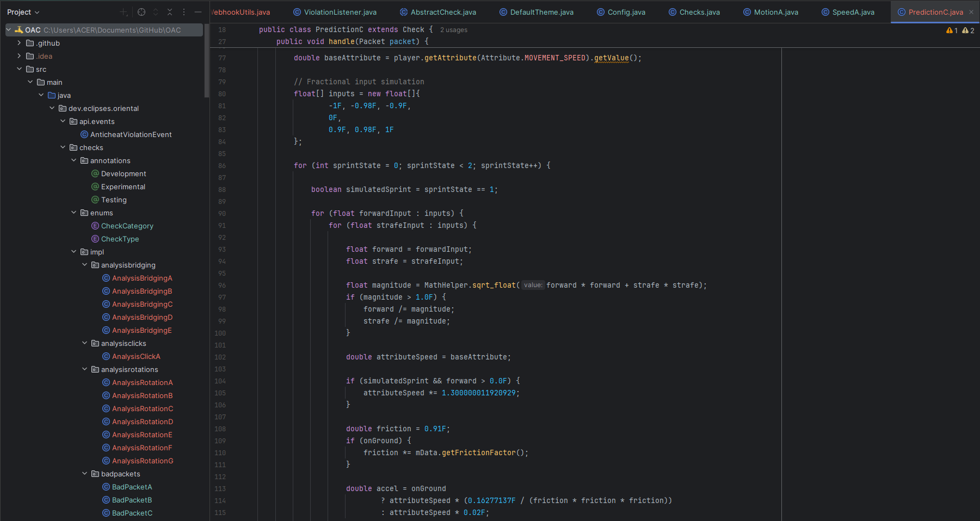Viewport: 980px width, 521px height.
Task: Switch to the SpeedA.java tab
Action: (848, 12)
